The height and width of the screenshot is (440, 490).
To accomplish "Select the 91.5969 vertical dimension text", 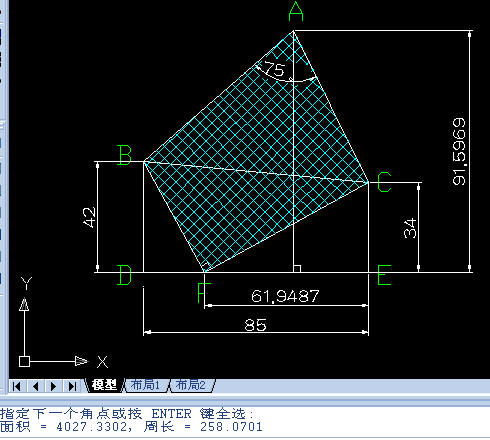I will [459, 151].
